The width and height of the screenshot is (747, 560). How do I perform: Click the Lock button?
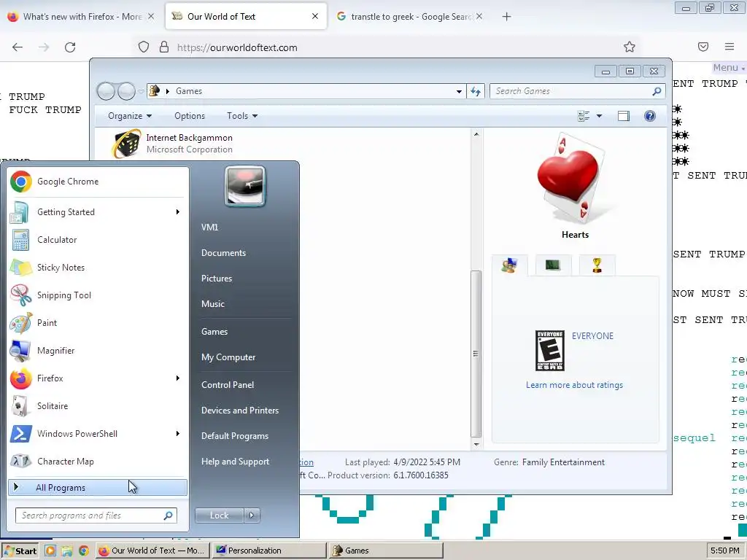219,516
